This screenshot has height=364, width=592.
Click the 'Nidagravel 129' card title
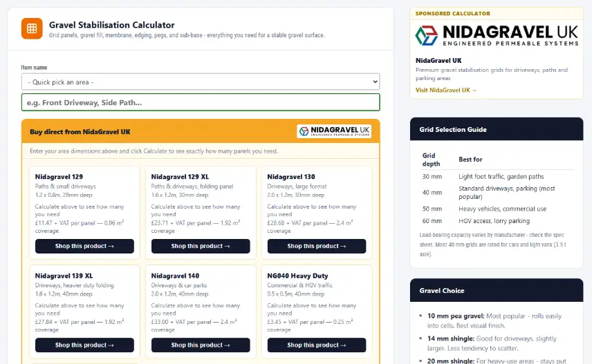(x=59, y=177)
